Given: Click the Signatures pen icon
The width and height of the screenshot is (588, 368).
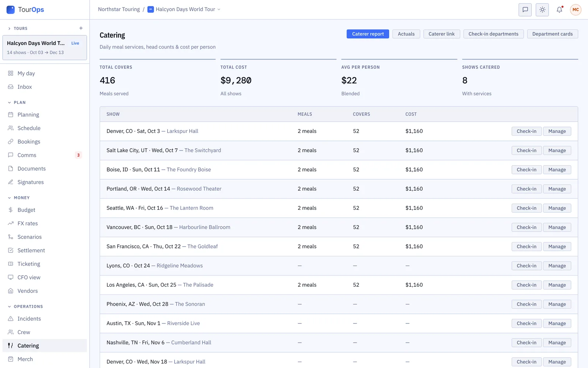Looking at the screenshot, I should [11, 182].
